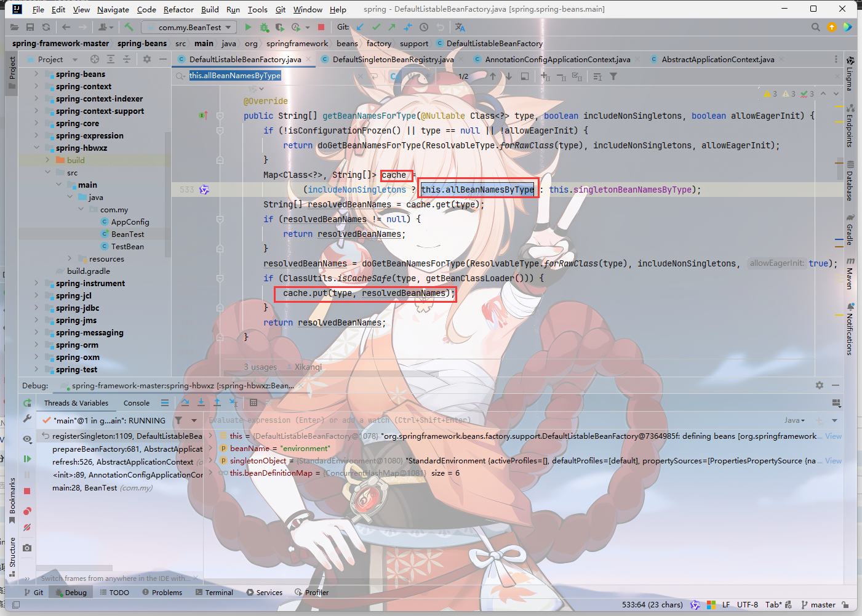Expand singletonObject variable in debugger
This screenshot has width=862, height=616.
pos(211,460)
